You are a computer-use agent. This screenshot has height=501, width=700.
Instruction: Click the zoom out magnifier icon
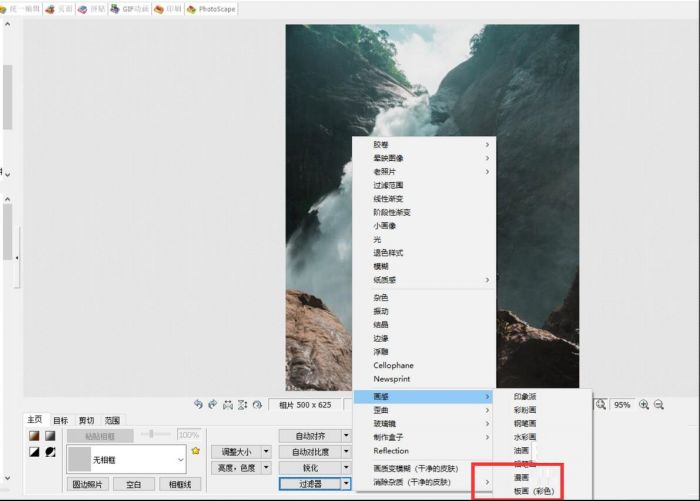pos(659,405)
